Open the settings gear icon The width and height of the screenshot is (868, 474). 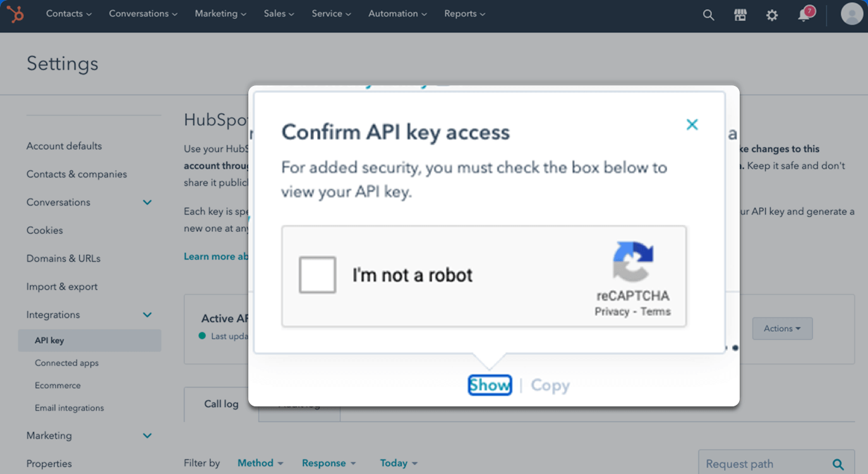coord(772,15)
